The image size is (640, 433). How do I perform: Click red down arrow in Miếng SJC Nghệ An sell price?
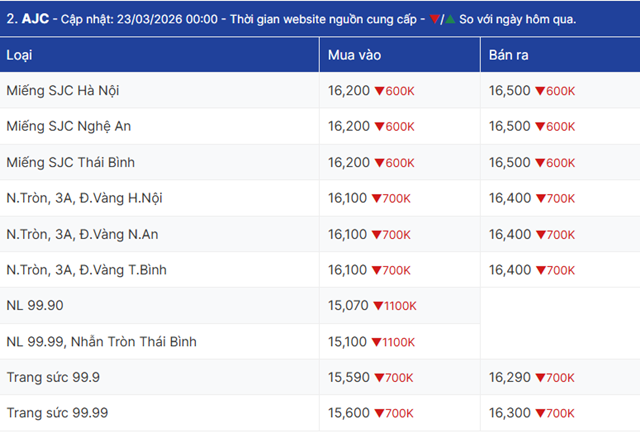pyautogui.click(x=540, y=127)
